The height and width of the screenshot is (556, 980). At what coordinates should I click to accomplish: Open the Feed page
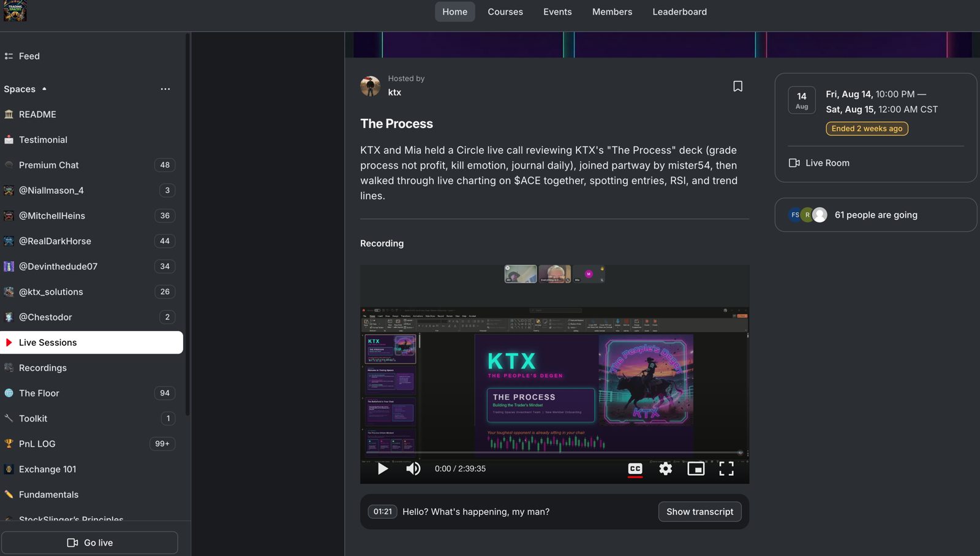point(92,56)
